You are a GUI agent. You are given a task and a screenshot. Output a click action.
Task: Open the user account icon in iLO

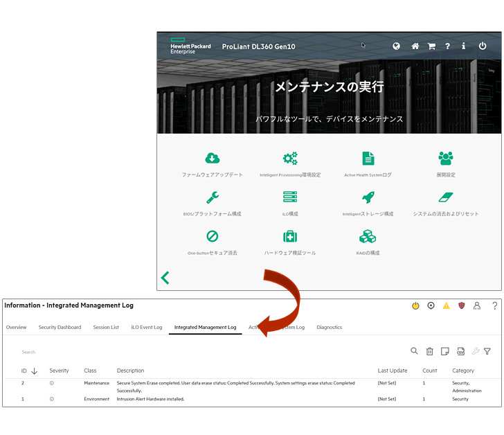[x=477, y=305]
